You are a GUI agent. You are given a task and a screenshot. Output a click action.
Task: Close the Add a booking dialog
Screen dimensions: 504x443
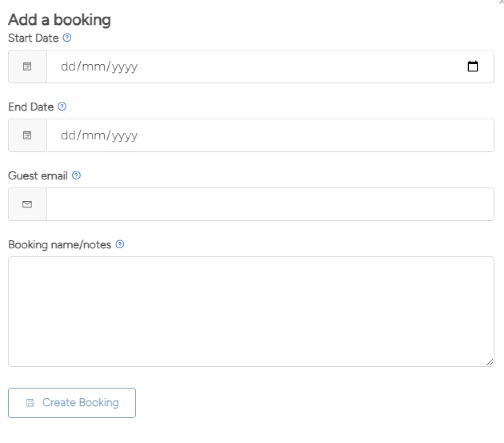click(x=502, y=2)
